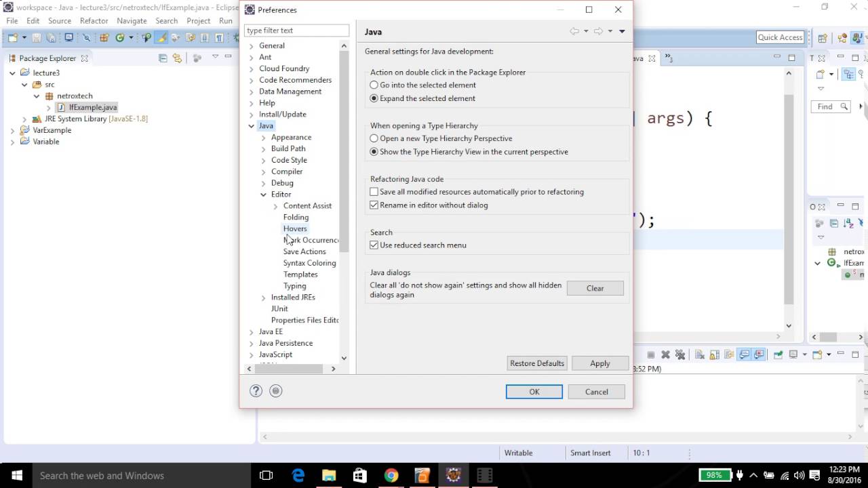Screen dimensions: 868x488
Task: Uncheck 'Use reduced search menu' checkbox
Action: 374,245
